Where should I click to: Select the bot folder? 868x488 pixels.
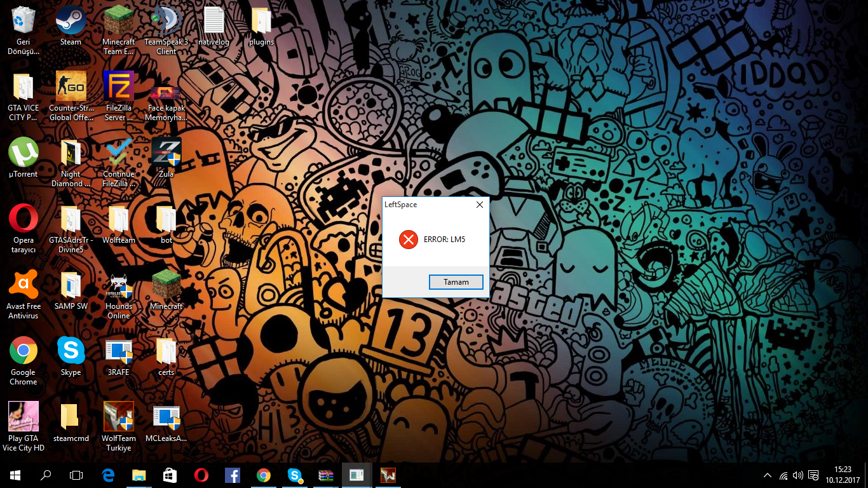[x=166, y=224]
